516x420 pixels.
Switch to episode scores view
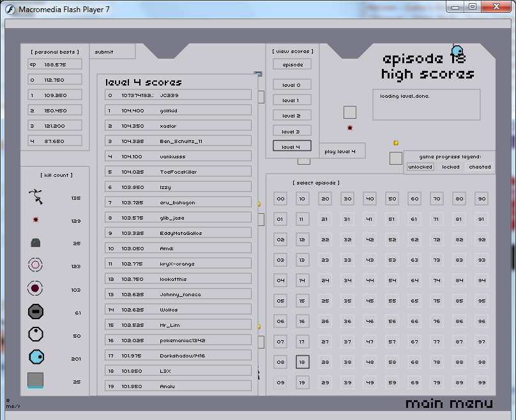point(292,64)
